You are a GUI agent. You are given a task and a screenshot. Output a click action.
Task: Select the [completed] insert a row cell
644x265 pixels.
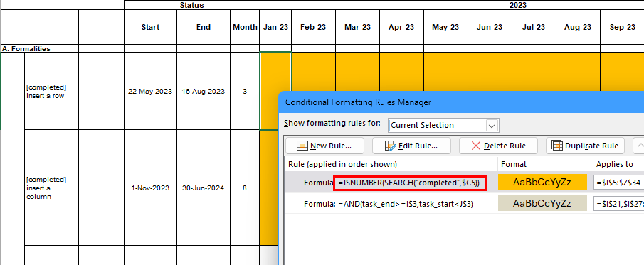click(51, 91)
